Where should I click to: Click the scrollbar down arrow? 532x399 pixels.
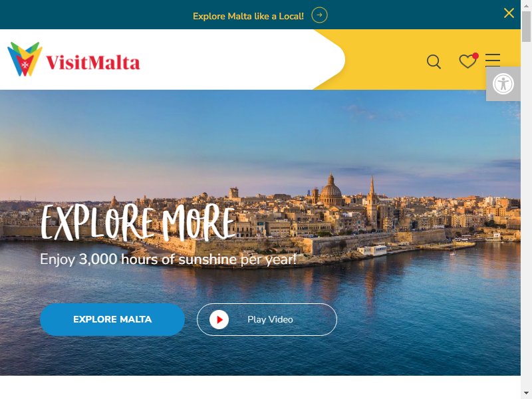(526, 395)
